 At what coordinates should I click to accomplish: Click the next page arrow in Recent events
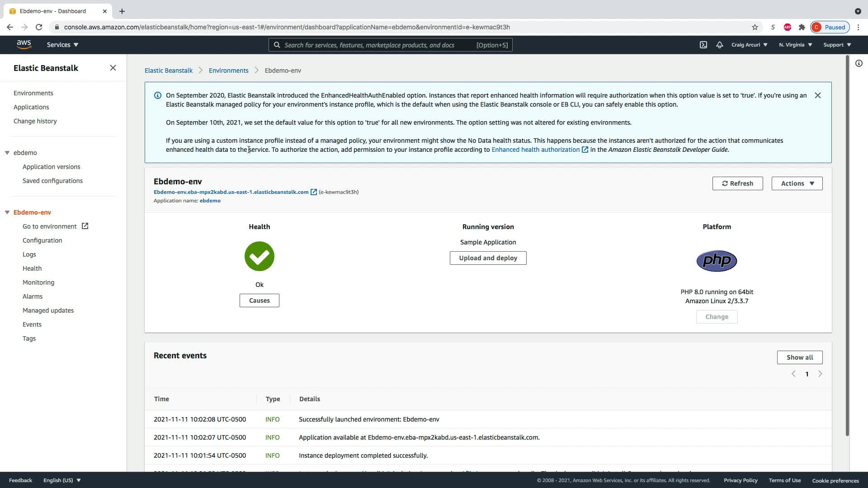(820, 374)
